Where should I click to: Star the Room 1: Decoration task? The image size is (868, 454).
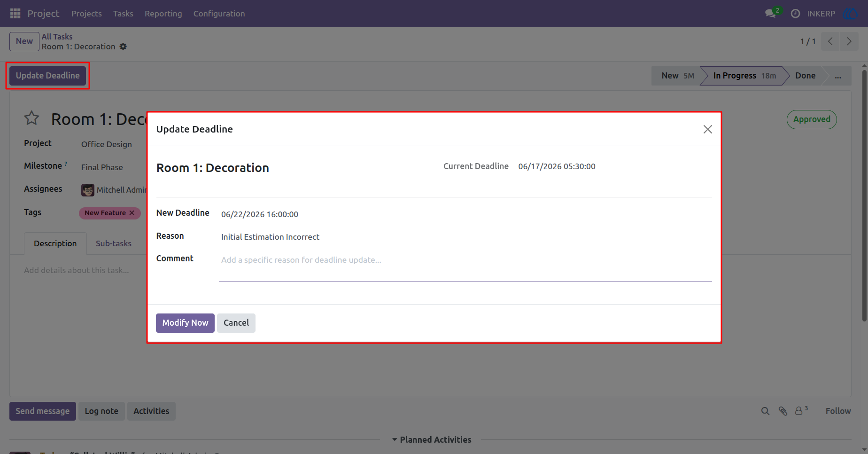click(x=31, y=118)
